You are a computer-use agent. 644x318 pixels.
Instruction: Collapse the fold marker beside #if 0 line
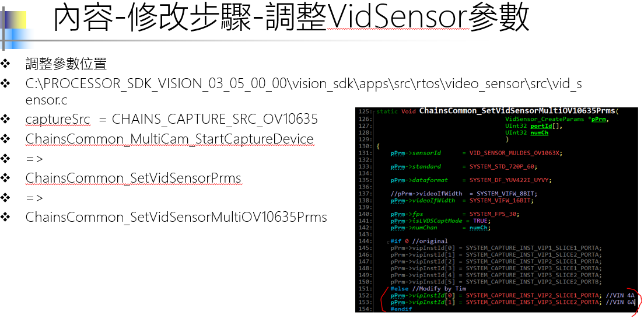388,242
